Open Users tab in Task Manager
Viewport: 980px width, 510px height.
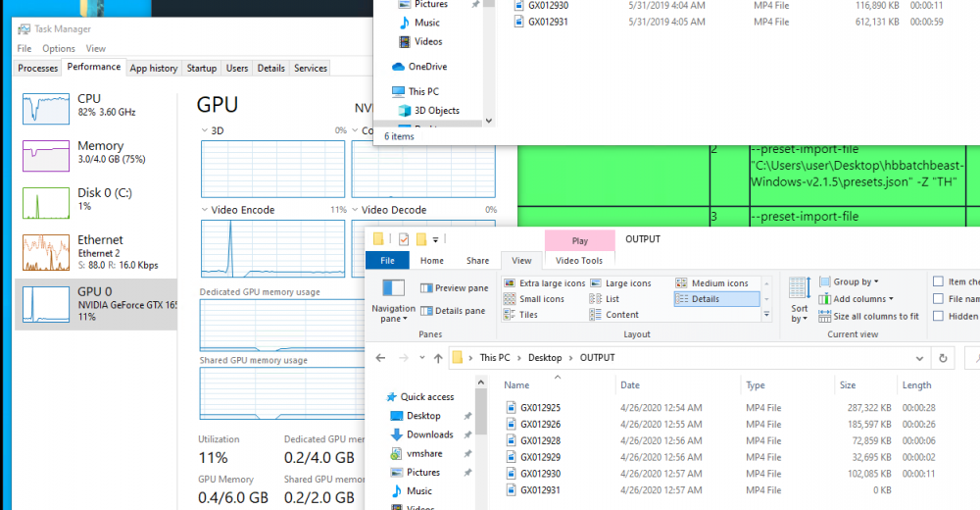click(x=237, y=69)
